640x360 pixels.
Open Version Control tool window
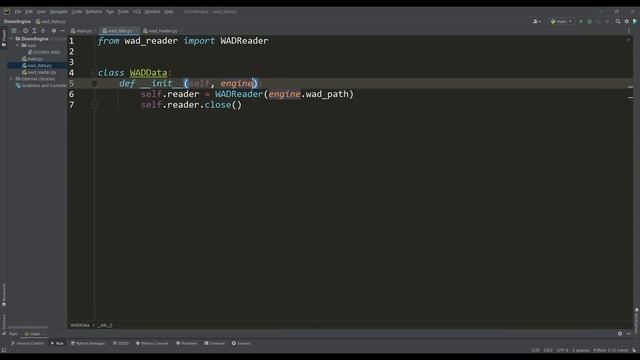(x=27, y=344)
